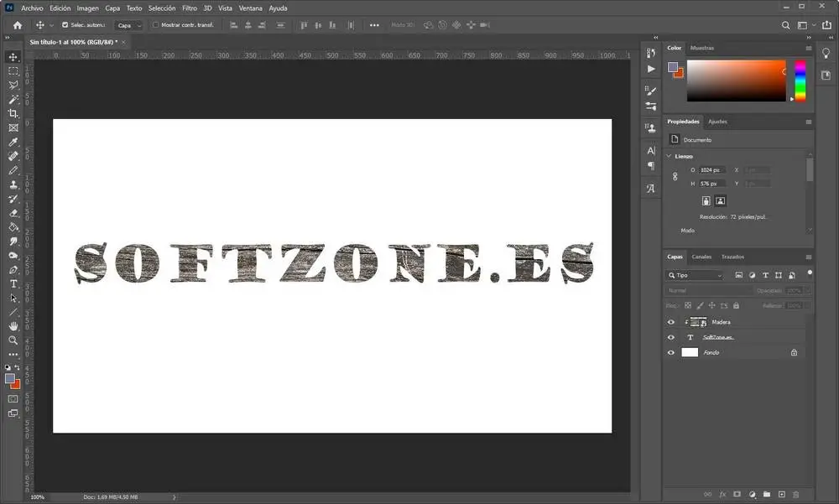Hide the Madera layer visibility eye

(x=671, y=322)
